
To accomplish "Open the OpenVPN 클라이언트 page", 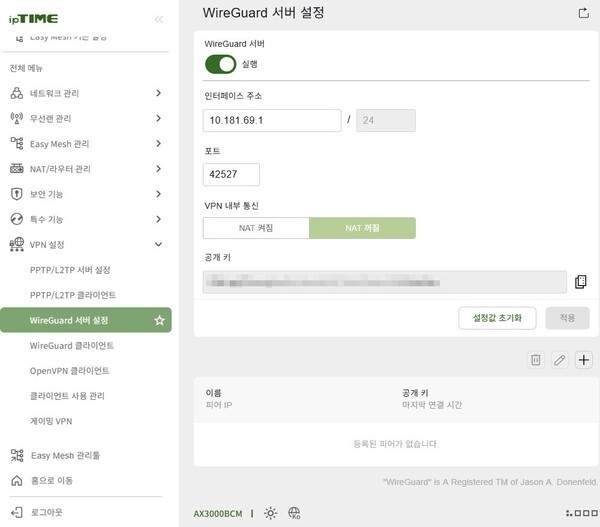I will [70, 371].
